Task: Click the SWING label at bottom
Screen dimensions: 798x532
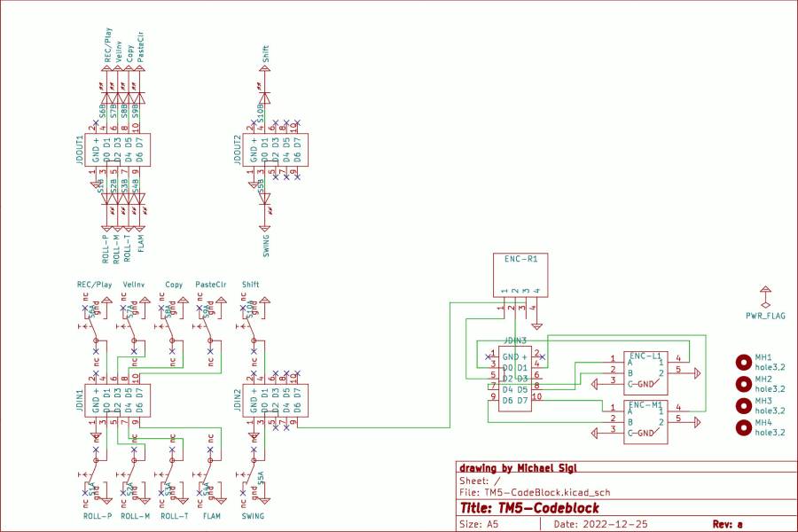Action: [x=253, y=515]
